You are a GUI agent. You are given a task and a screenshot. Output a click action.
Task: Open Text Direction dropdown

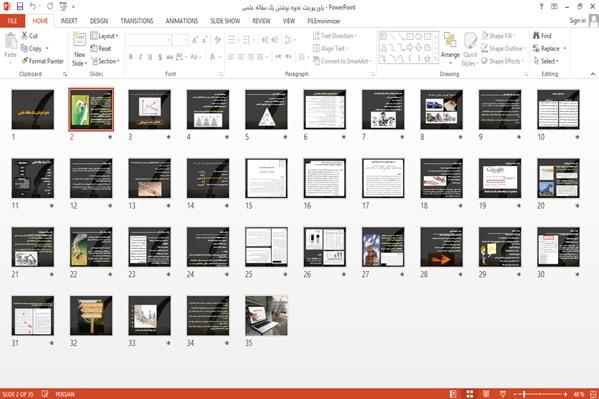pyautogui.click(x=335, y=36)
